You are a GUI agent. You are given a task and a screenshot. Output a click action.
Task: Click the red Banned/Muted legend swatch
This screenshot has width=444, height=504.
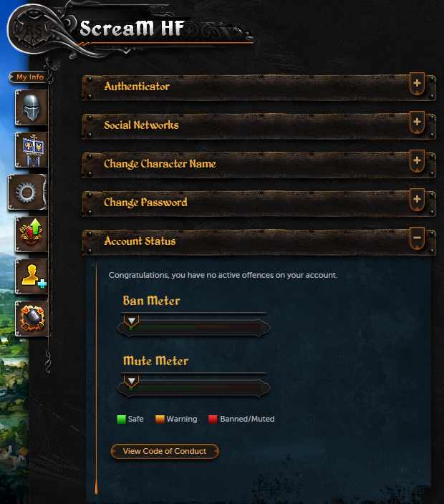[x=213, y=419]
